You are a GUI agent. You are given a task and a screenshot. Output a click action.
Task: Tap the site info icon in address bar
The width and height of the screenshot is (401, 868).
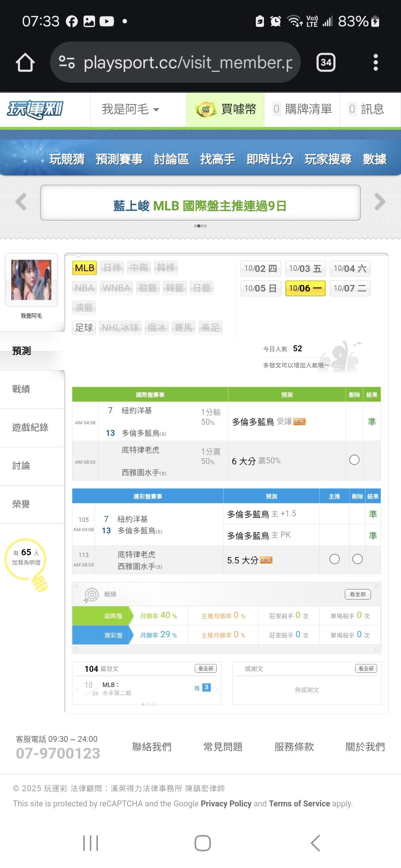[67, 62]
